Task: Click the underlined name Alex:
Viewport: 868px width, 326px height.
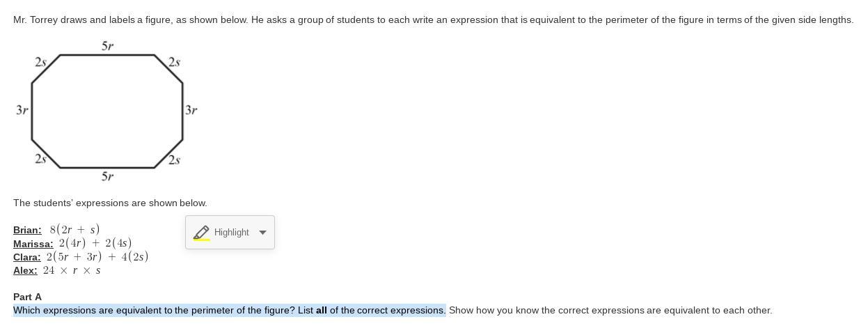Action: pos(25,270)
